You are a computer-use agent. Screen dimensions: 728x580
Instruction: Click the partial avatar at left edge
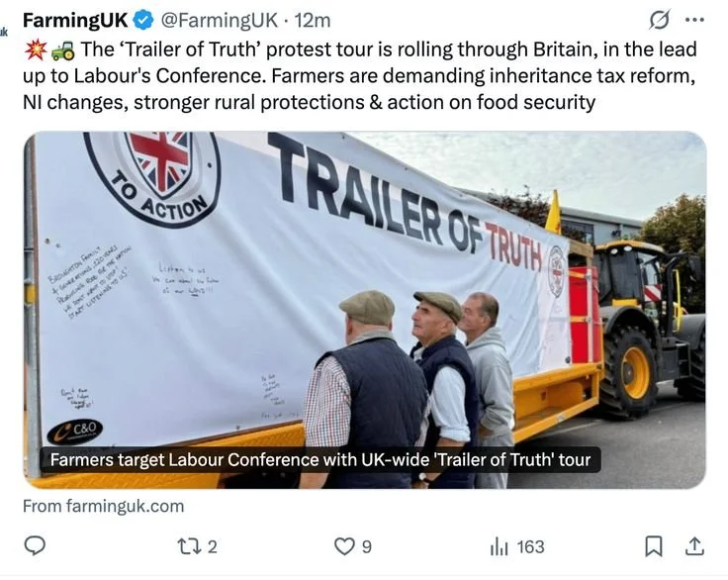tap(4, 32)
